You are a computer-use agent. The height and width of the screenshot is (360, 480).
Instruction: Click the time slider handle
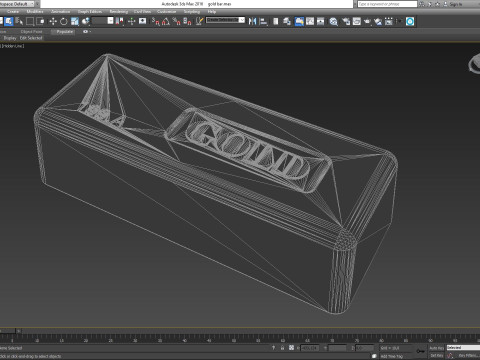tap(8, 331)
